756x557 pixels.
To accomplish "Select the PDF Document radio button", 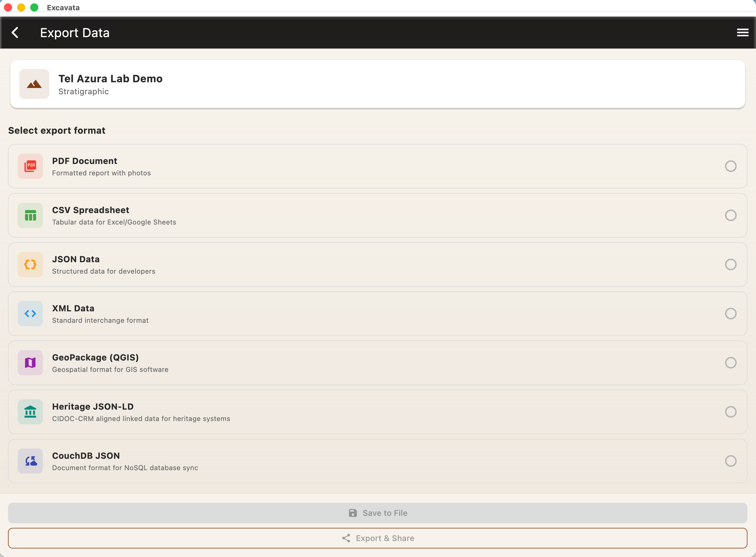I will tap(730, 166).
